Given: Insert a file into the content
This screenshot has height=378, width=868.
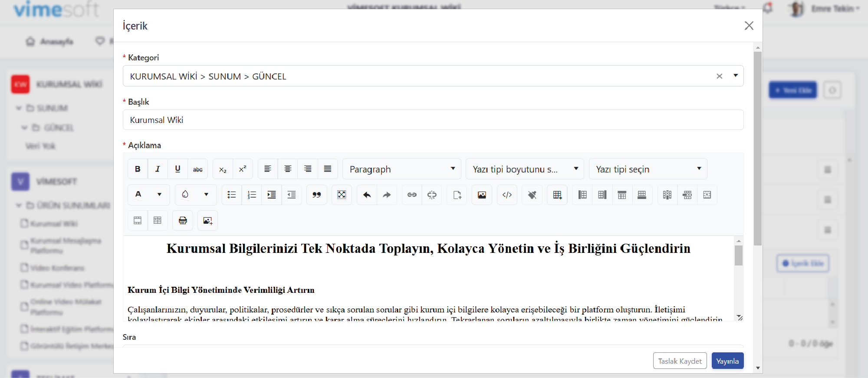Looking at the screenshot, I should click(457, 195).
